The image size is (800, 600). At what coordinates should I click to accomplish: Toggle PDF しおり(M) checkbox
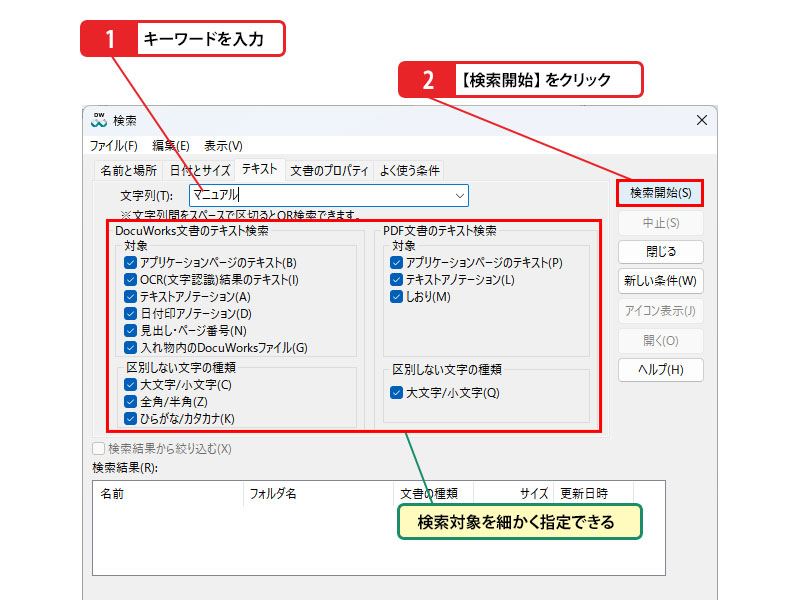pos(396,296)
